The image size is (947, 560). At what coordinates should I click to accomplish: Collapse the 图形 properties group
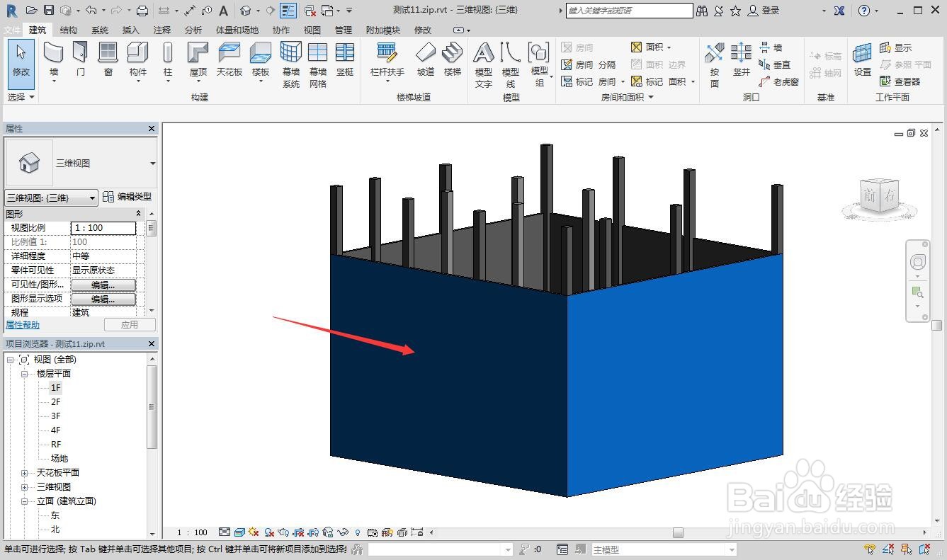[x=138, y=214]
